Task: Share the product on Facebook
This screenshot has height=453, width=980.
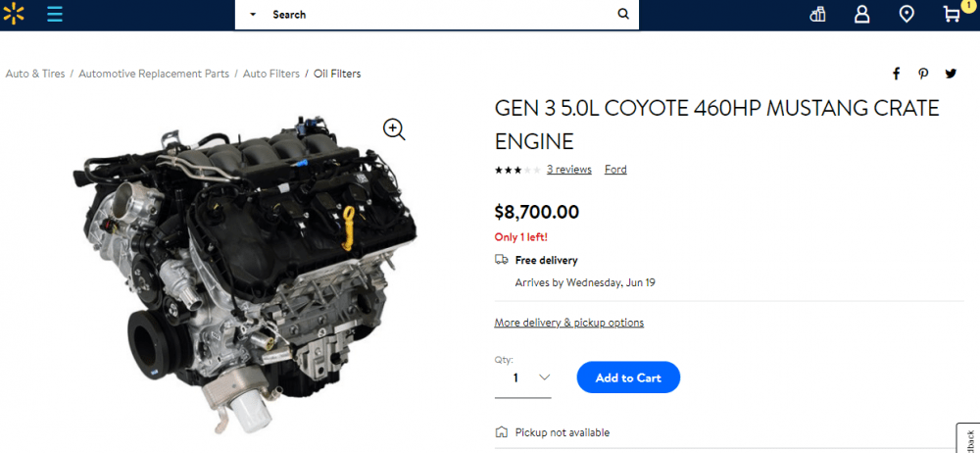Action: [x=896, y=74]
